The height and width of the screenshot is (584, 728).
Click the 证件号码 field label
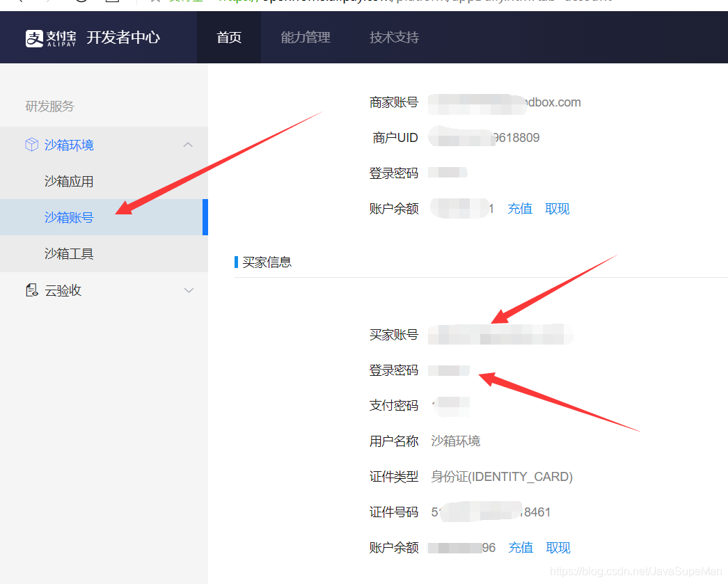[394, 512]
